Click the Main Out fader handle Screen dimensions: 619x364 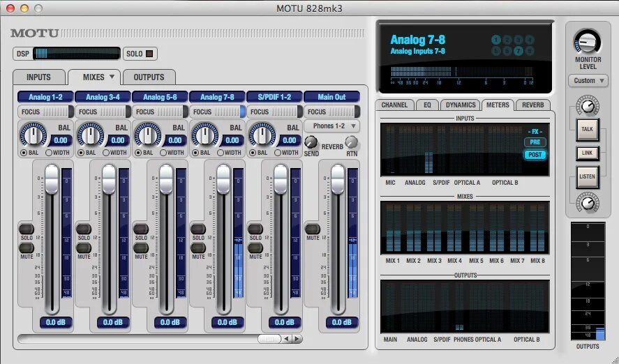[338, 179]
